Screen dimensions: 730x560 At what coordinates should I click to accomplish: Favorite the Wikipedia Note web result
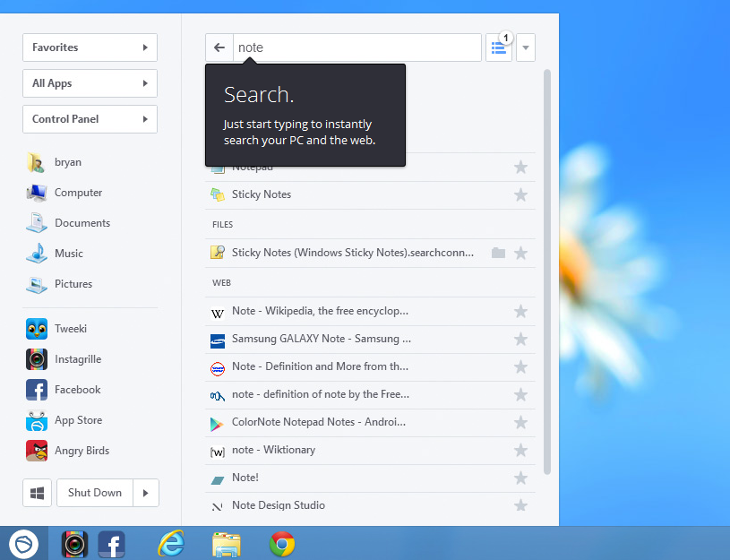coord(520,312)
